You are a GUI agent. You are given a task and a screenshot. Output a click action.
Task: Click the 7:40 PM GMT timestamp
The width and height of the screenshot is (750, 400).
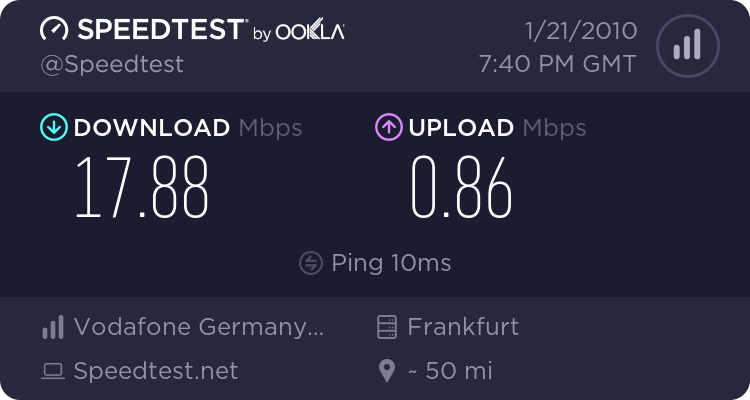pyautogui.click(x=558, y=64)
